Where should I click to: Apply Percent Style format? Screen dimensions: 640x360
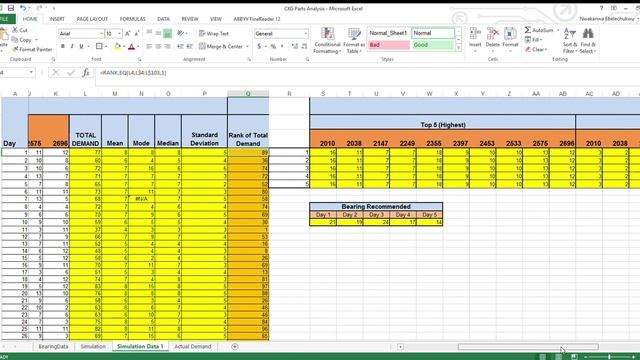[x=273, y=47]
